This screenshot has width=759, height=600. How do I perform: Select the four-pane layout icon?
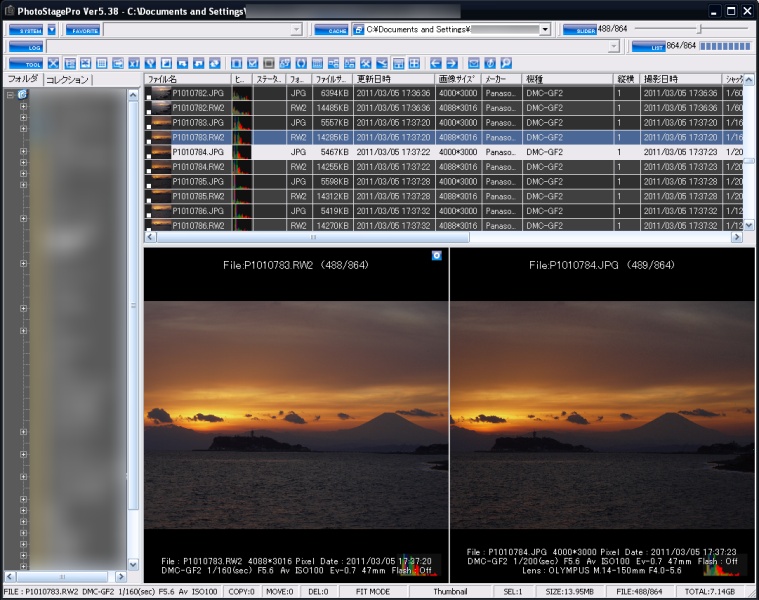tap(414, 63)
